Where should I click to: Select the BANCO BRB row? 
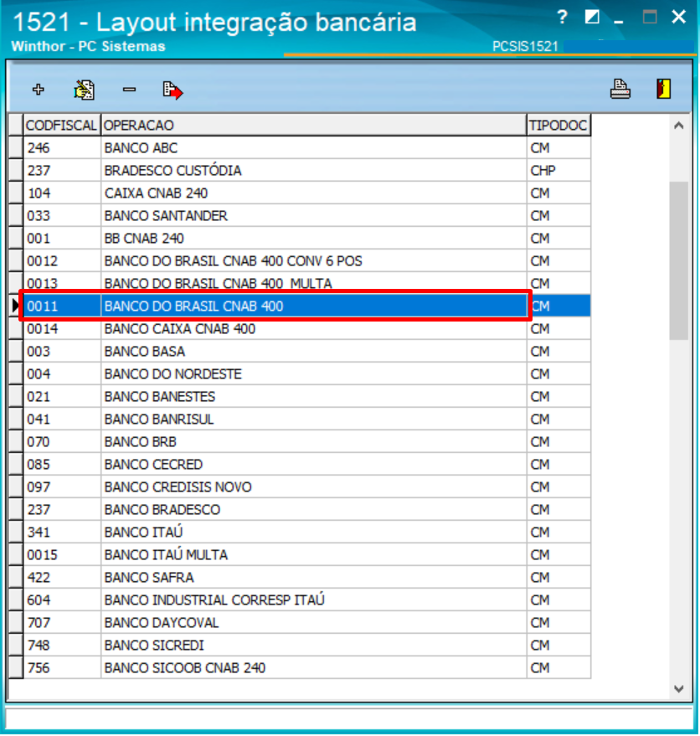[307, 442]
